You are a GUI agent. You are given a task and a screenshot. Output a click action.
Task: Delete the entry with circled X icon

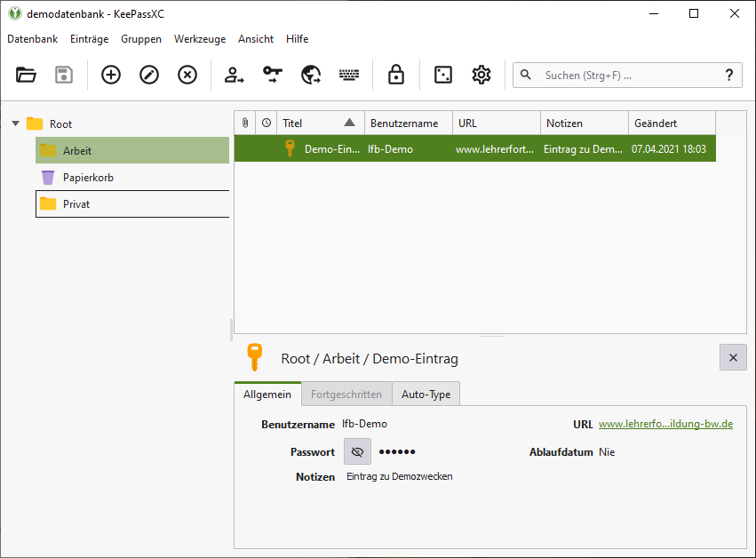point(187,76)
